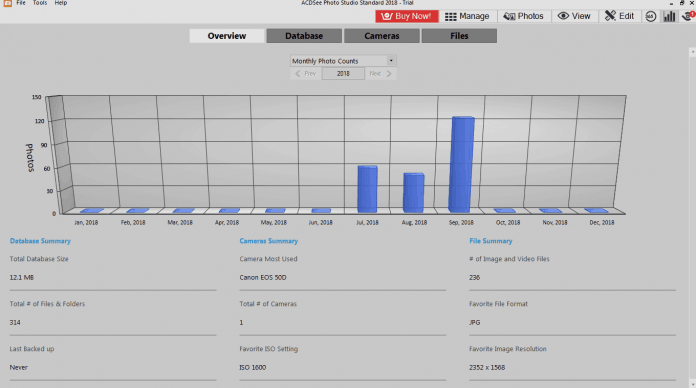
Task: Advance to next year with Next arrow
Action: [x=380, y=74]
